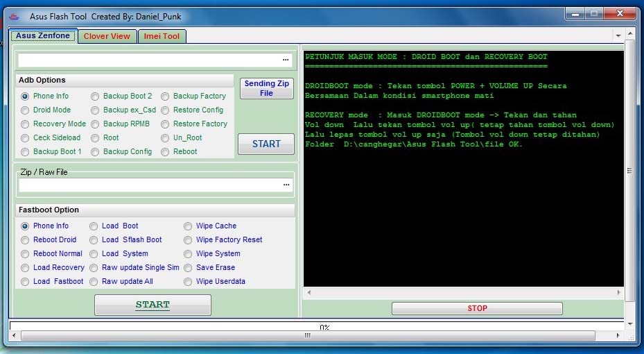The image size is (644, 354).
Task: Minimize the Asus Flash Tool window
Action: 575,14
